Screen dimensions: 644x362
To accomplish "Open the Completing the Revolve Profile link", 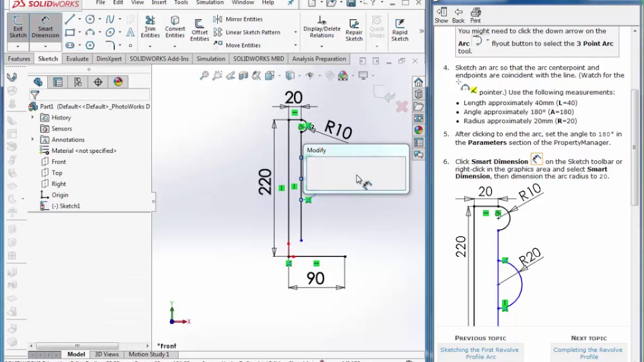I will point(588,353).
